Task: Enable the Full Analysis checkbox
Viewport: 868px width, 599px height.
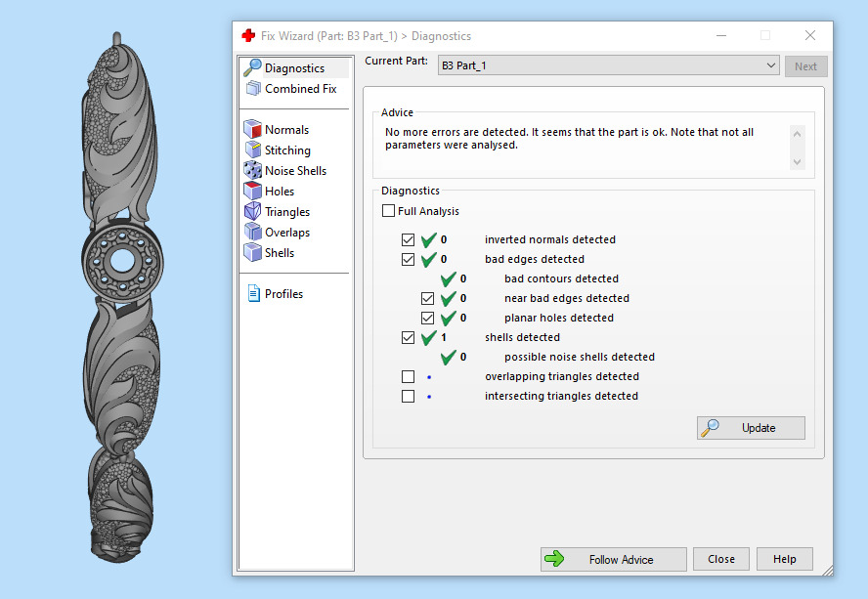Action: tap(389, 211)
